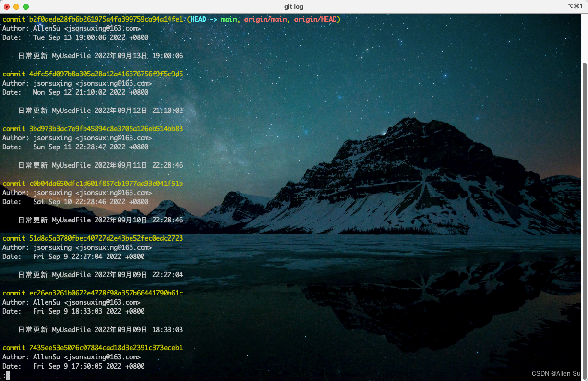Click commit message dated 2022年09月09日 22:27:04
588x381 pixels.
(x=100, y=275)
